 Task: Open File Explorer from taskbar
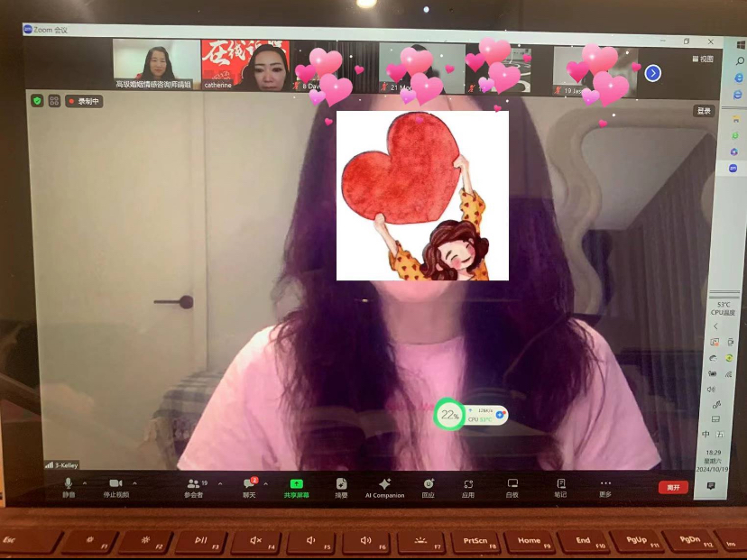[736, 118]
